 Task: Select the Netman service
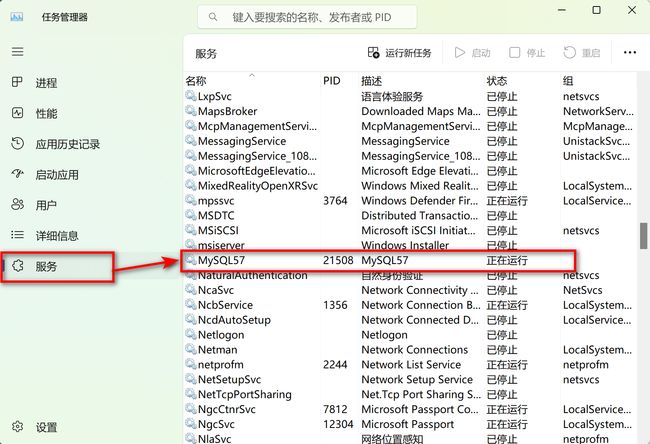click(410, 350)
